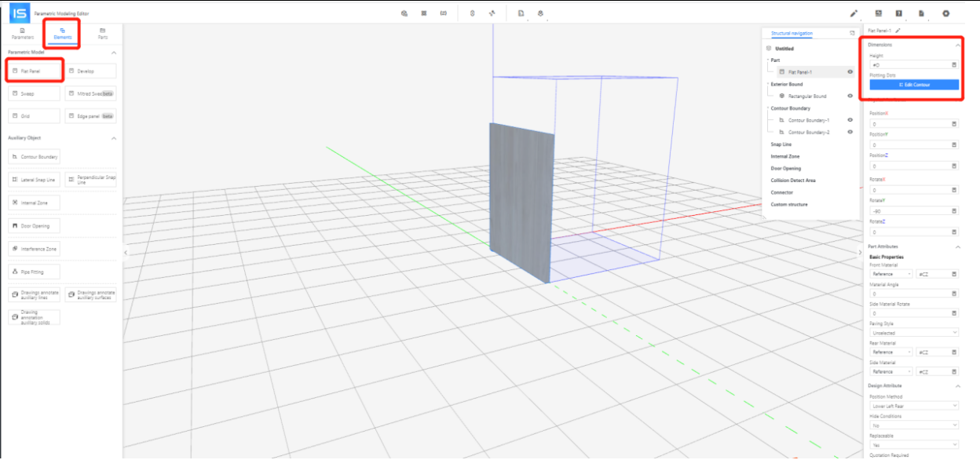Open the settings gear icon in top-right
The image size is (980, 460).
point(945,13)
